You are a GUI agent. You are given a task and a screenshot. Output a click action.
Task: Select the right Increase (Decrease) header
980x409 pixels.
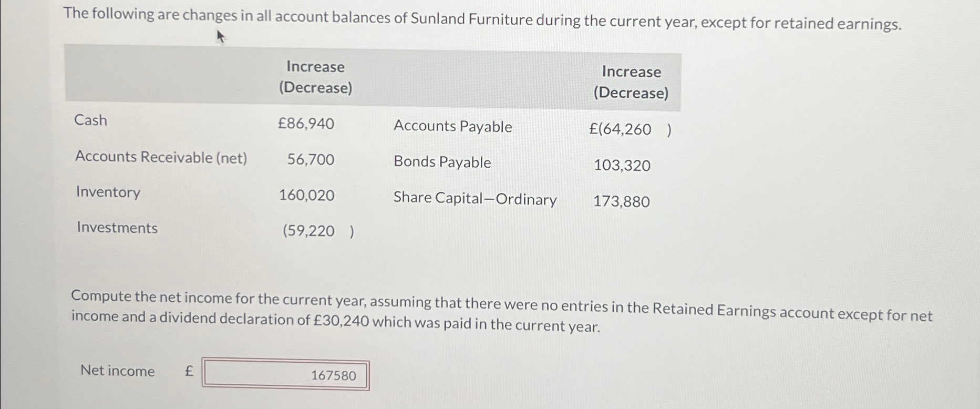point(632,83)
